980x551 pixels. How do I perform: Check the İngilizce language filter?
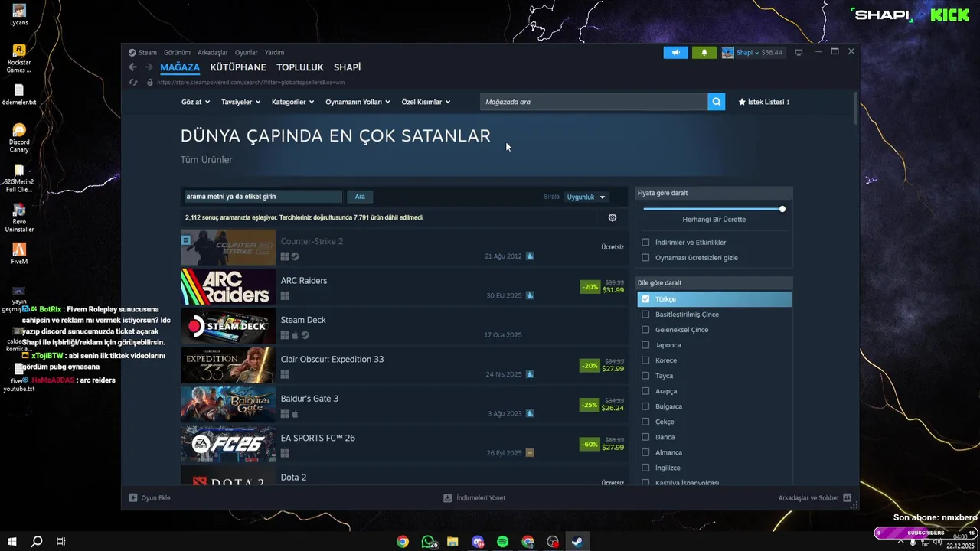[x=645, y=468]
